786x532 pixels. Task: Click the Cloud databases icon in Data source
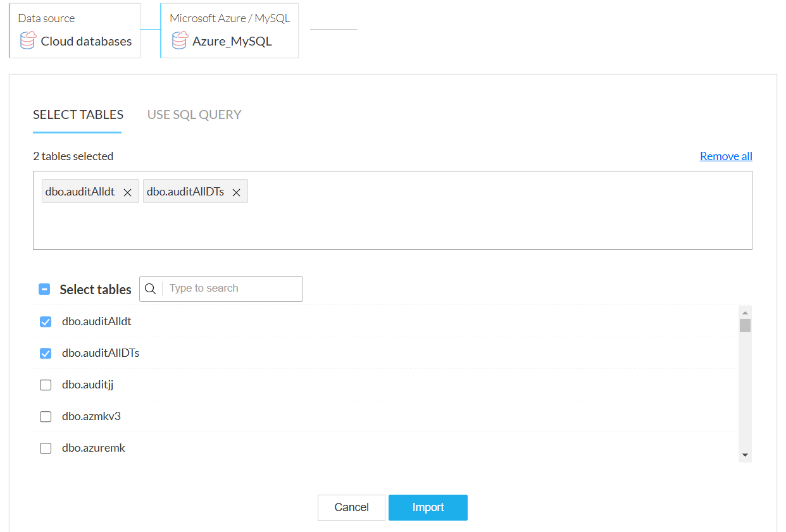point(28,40)
